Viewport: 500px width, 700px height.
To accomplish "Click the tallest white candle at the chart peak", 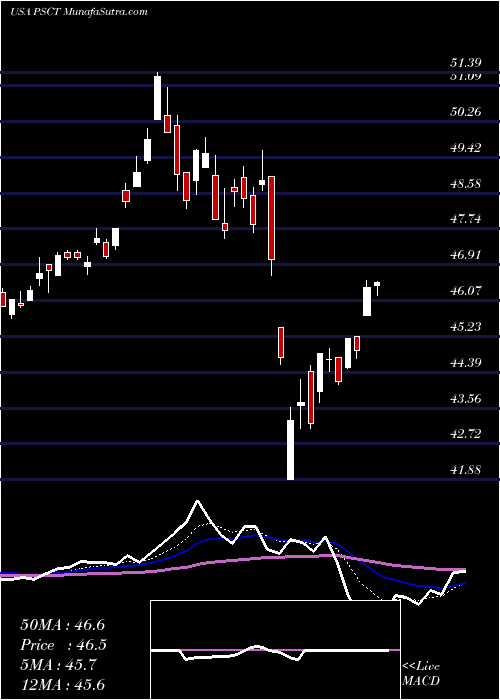I will (158, 98).
